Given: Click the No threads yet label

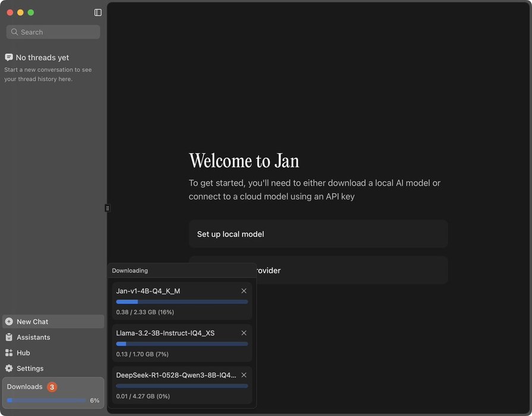Looking at the screenshot, I should tap(42, 57).
